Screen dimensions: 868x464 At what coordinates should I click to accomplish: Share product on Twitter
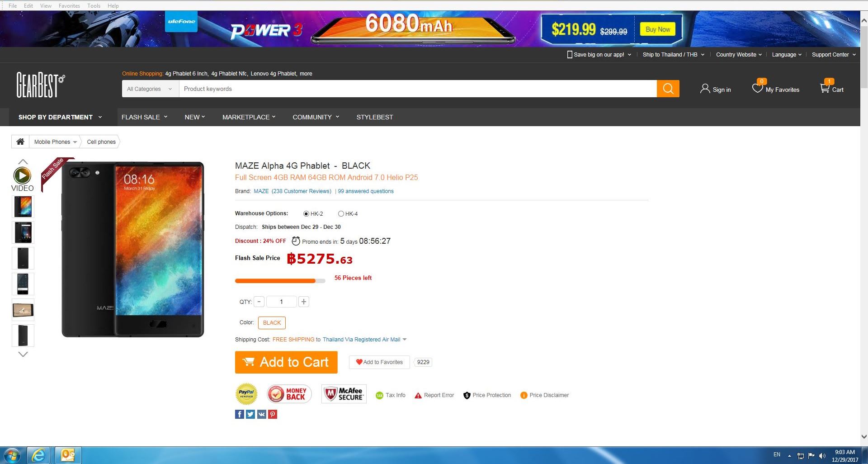tap(250, 414)
